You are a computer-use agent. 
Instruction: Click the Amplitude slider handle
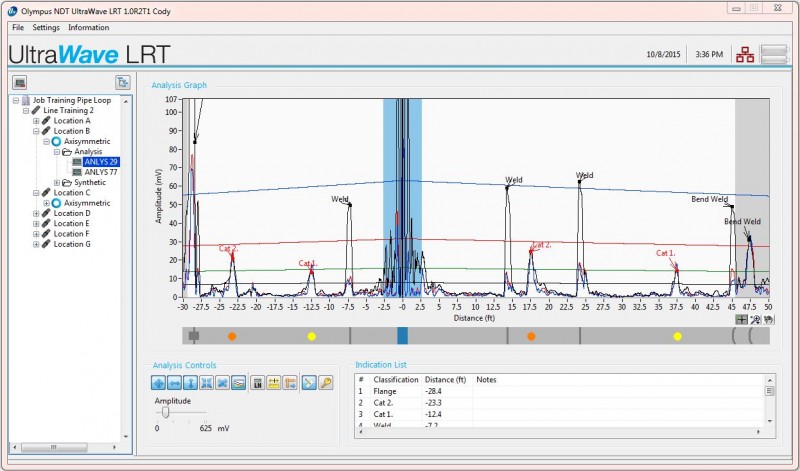166,411
